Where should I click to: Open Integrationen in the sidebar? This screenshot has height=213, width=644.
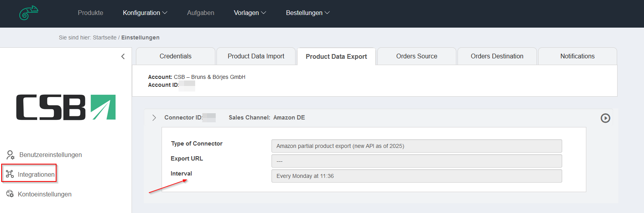pos(36,174)
